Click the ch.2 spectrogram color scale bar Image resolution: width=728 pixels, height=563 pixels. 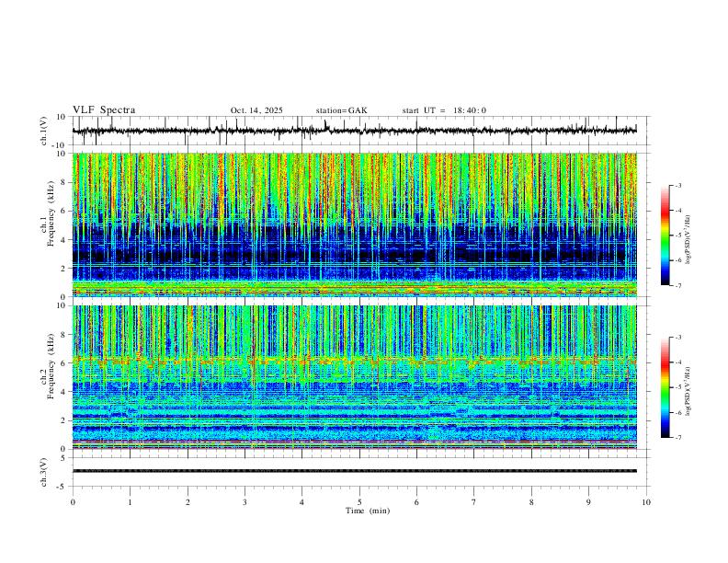[x=665, y=387]
